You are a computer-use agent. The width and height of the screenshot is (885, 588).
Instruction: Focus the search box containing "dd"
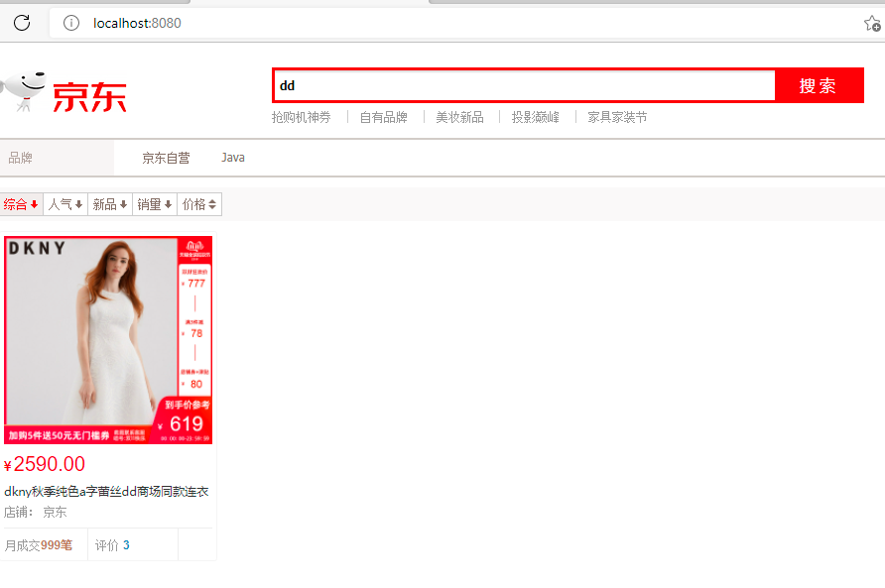524,85
